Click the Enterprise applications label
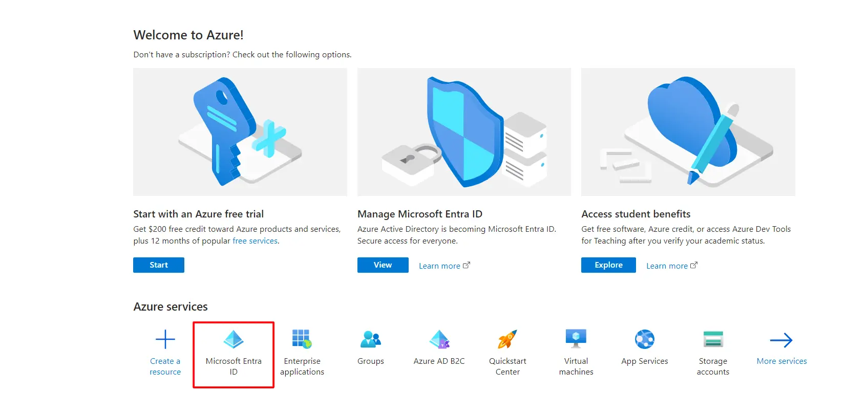The height and width of the screenshot is (394, 868). (x=302, y=366)
